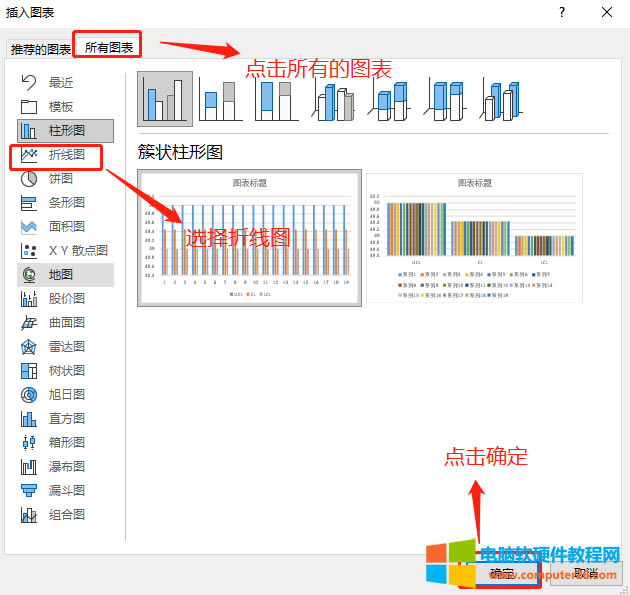Choose 条形图 bar chart category
This screenshot has width=630, height=595.
(65, 203)
